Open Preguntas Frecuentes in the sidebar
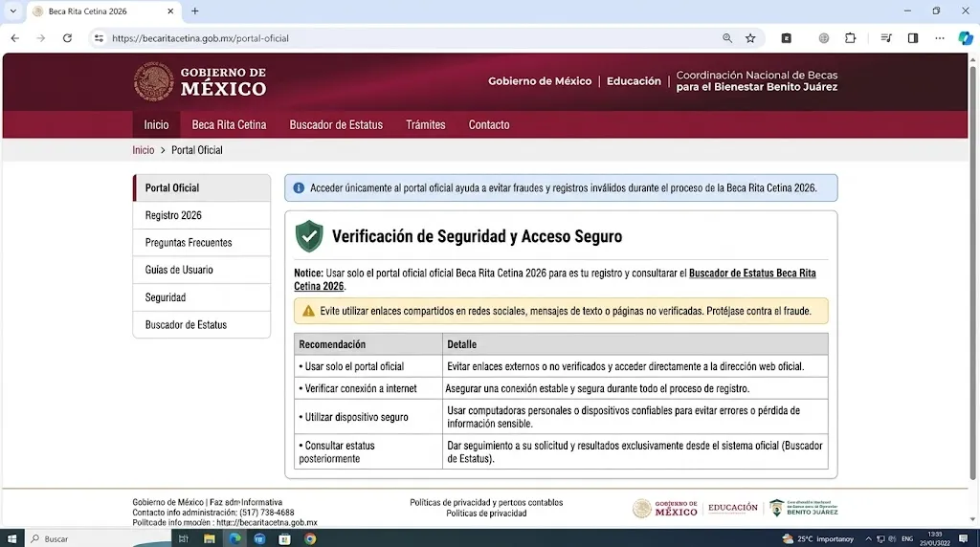The height and width of the screenshot is (547, 980). click(x=202, y=242)
